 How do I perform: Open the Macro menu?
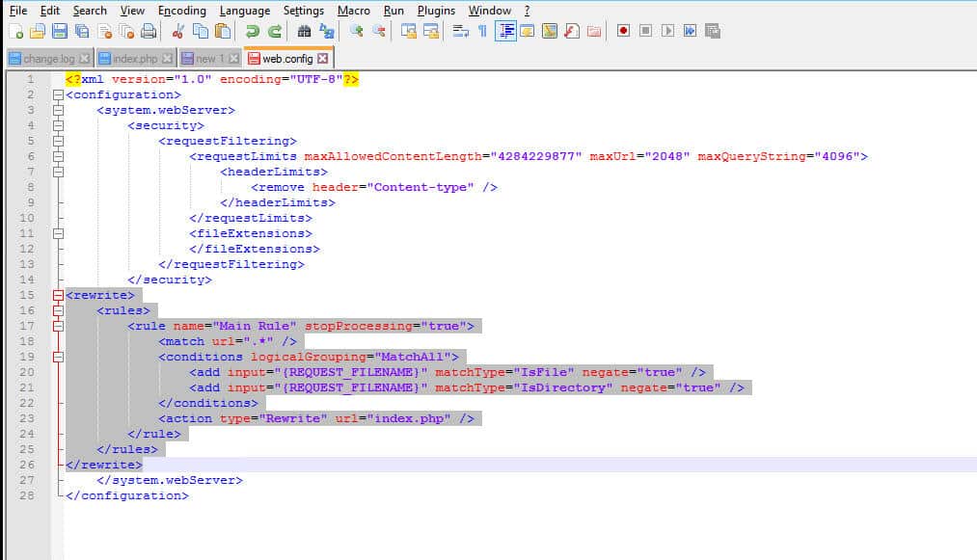click(x=353, y=11)
